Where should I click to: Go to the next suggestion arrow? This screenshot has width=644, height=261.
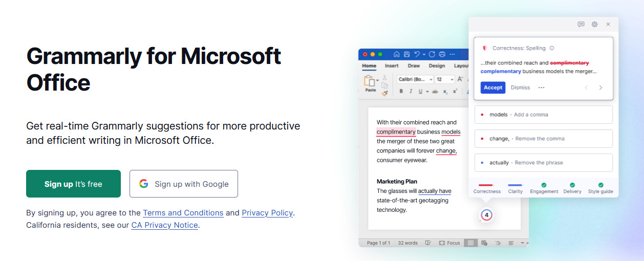tap(600, 88)
